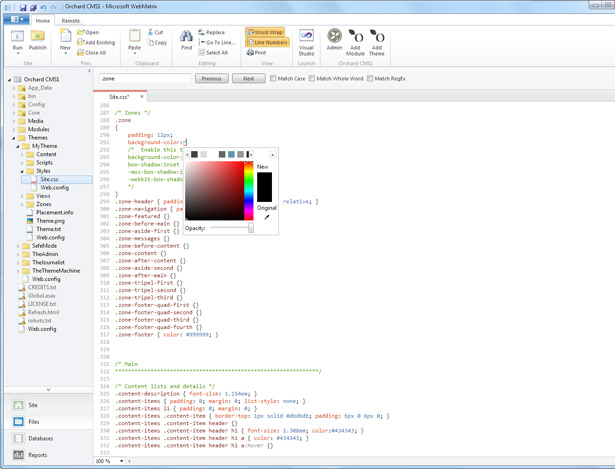615x469 pixels.
Task: Switch to the Remote ribbon tab
Action: (x=71, y=20)
